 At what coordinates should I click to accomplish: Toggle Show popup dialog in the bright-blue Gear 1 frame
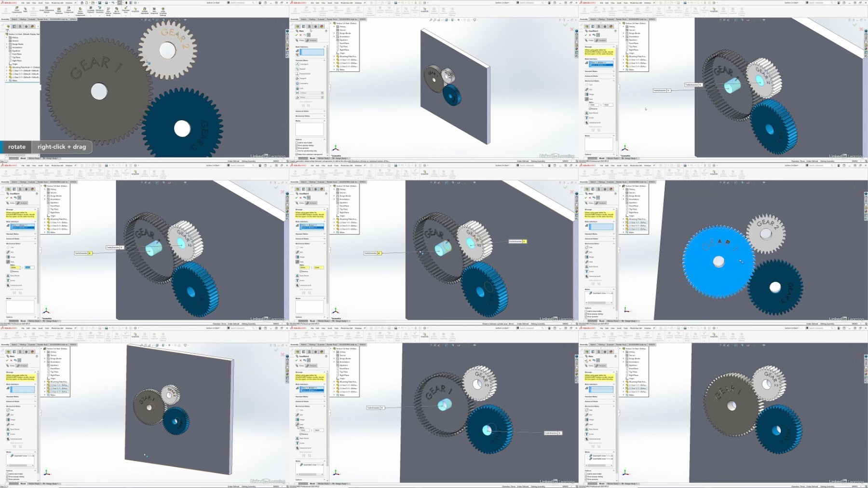point(586,314)
